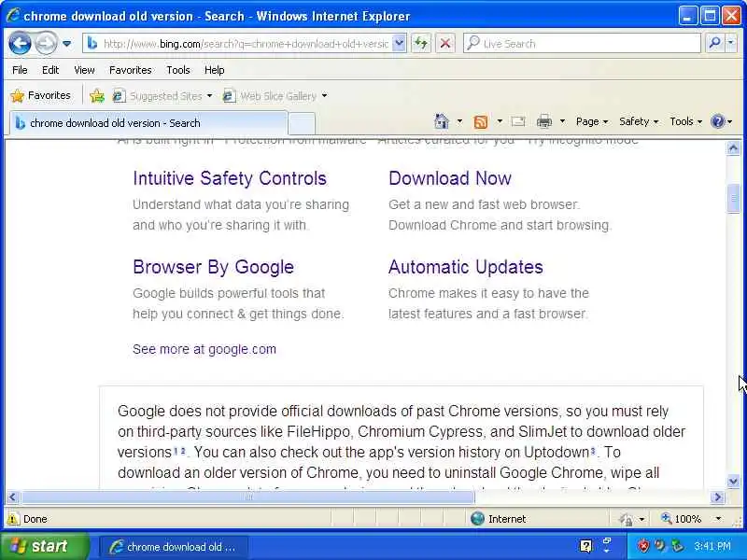
Task: Click the vertical scrollbar down arrow
Action: pyautogui.click(x=733, y=482)
